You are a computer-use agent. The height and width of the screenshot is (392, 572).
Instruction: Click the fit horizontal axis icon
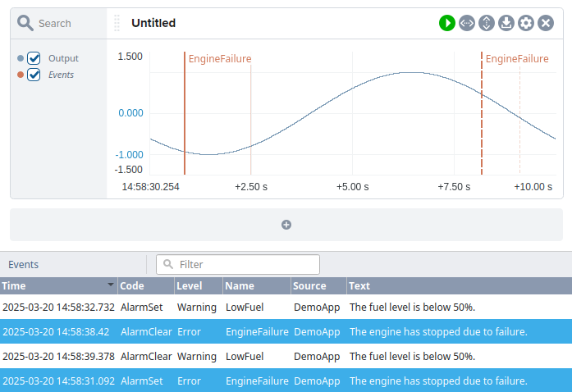pyautogui.click(x=467, y=23)
